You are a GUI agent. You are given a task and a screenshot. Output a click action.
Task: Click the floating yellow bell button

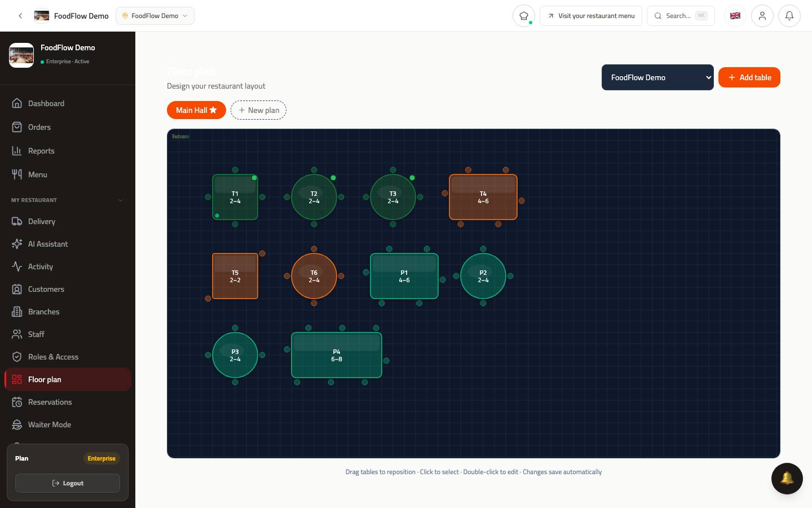point(787,479)
